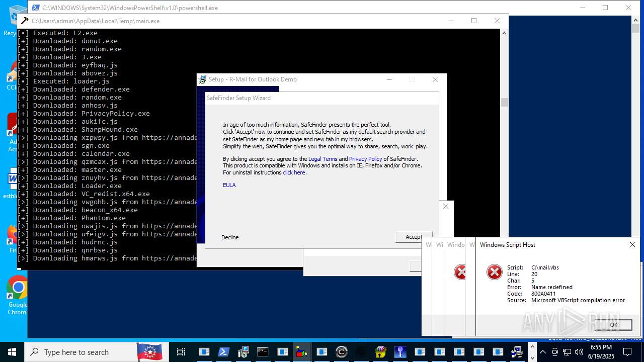Click the 'C:\mail.vbs' script path
The image size is (644, 362).
pyautogui.click(x=545, y=267)
